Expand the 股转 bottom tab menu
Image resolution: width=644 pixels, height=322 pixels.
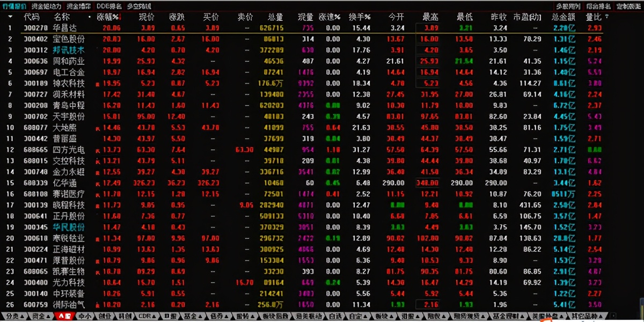[252, 317]
